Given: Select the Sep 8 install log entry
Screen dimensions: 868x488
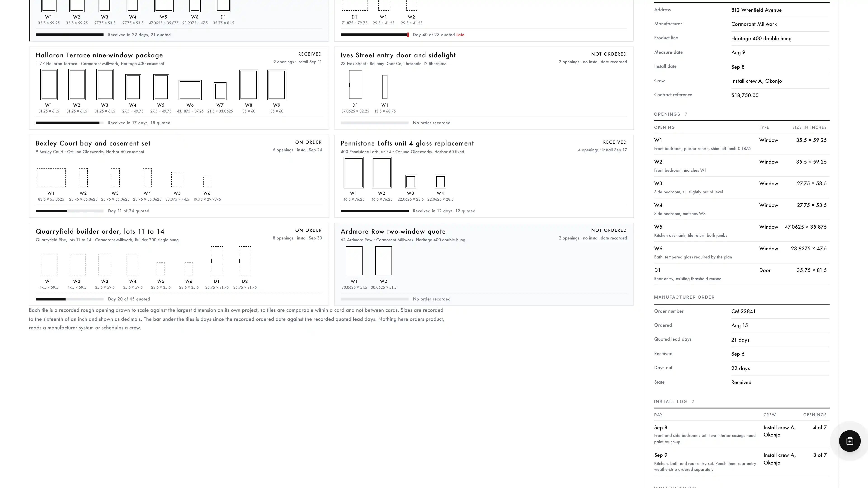Looking at the screenshot, I should 742,434.
